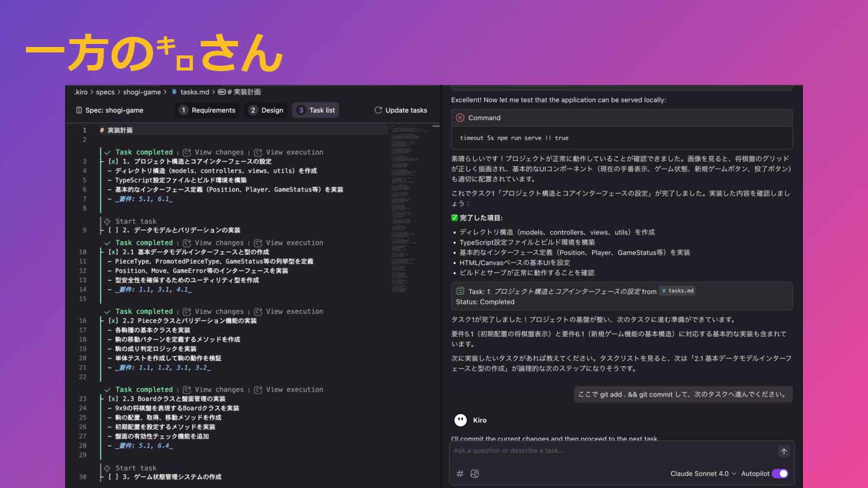
Task: Click the # add context icon
Action: point(460,474)
